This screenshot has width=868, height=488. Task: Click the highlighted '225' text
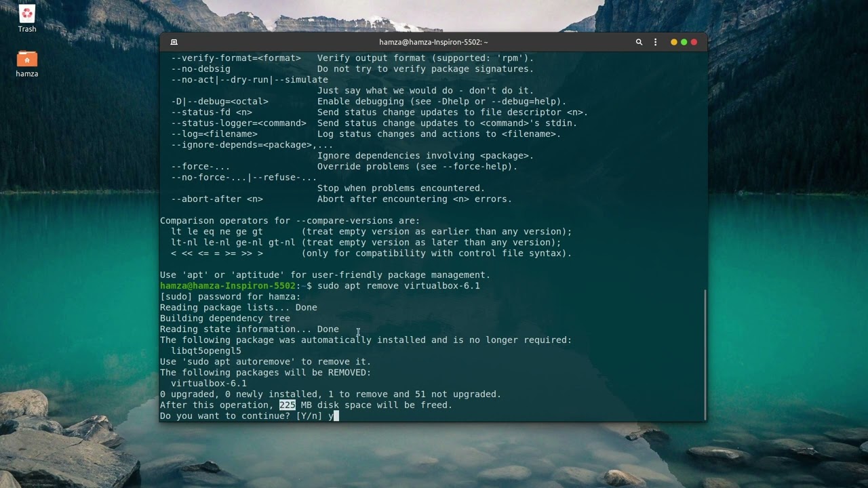[288, 405]
